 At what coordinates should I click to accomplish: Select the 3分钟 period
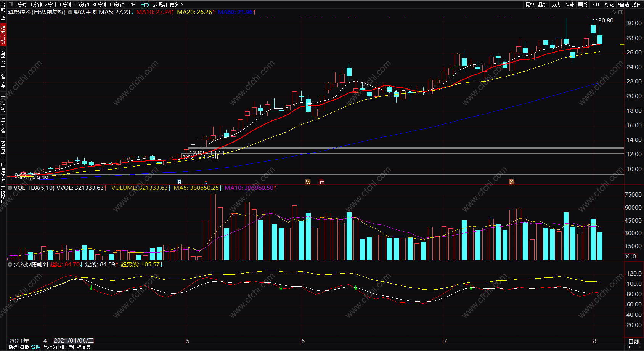click(51, 5)
